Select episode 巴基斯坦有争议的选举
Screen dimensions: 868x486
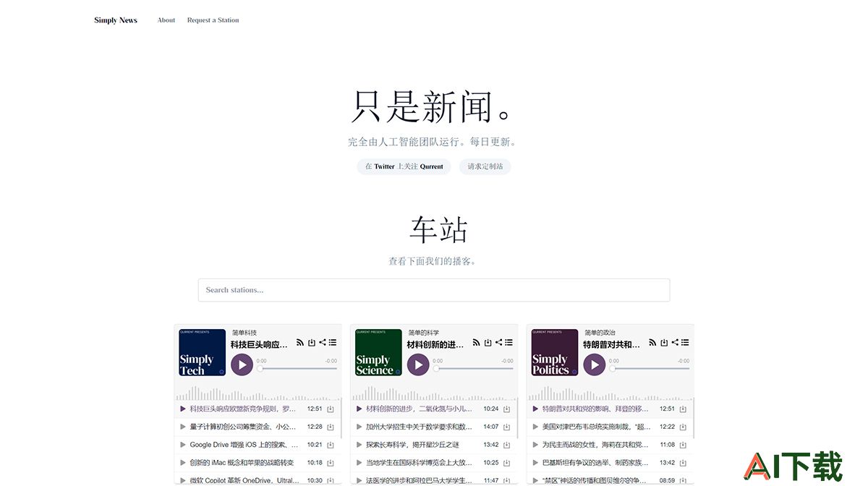pyautogui.click(x=596, y=463)
